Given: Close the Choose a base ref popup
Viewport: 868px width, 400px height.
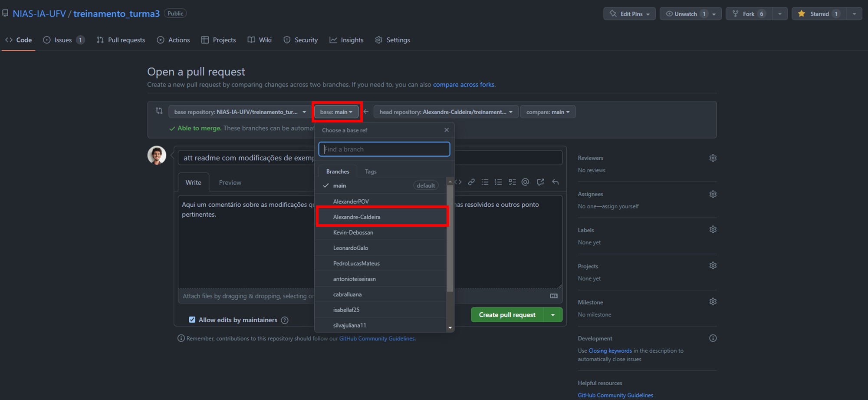Looking at the screenshot, I should click(x=447, y=130).
